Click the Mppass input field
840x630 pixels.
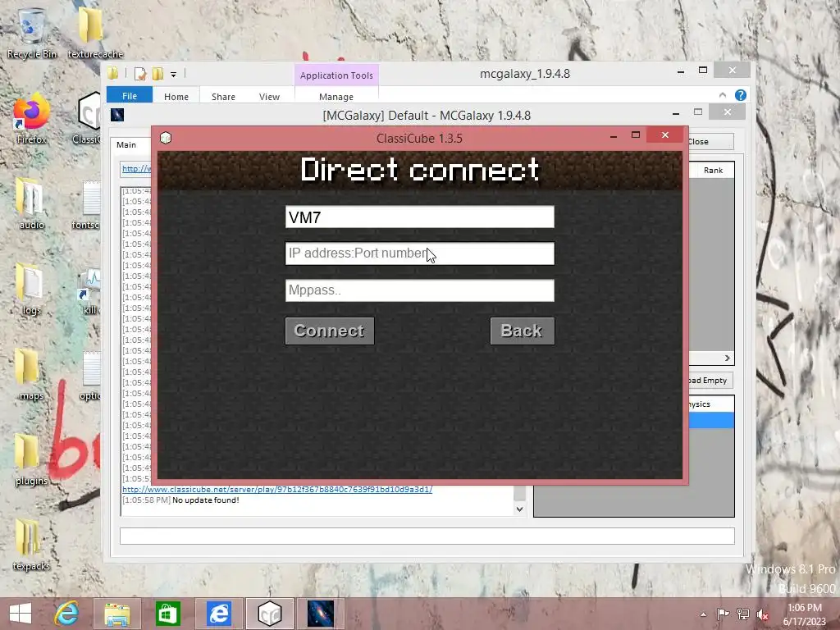[420, 290]
